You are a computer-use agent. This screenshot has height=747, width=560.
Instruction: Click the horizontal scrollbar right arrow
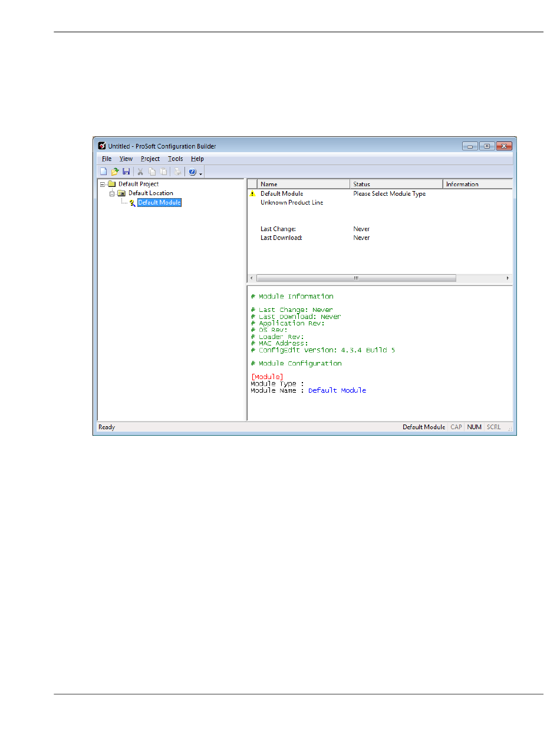tap(508, 278)
